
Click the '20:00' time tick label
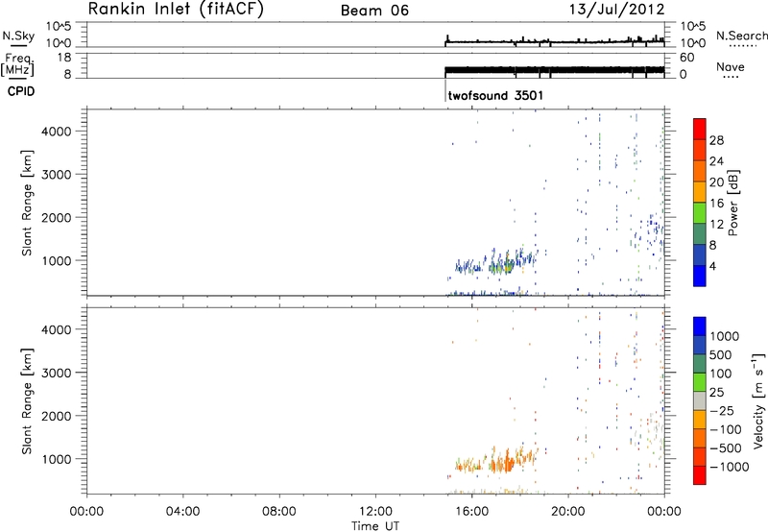point(568,512)
